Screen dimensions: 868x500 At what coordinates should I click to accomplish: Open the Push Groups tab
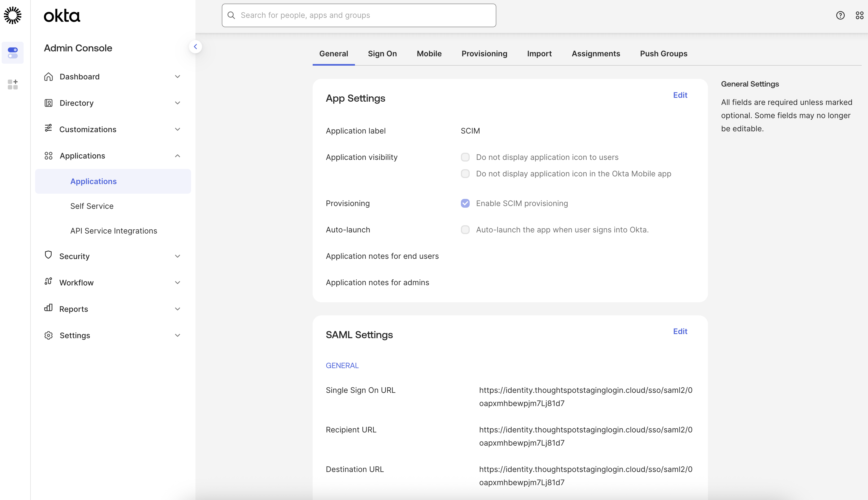pyautogui.click(x=663, y=54)
